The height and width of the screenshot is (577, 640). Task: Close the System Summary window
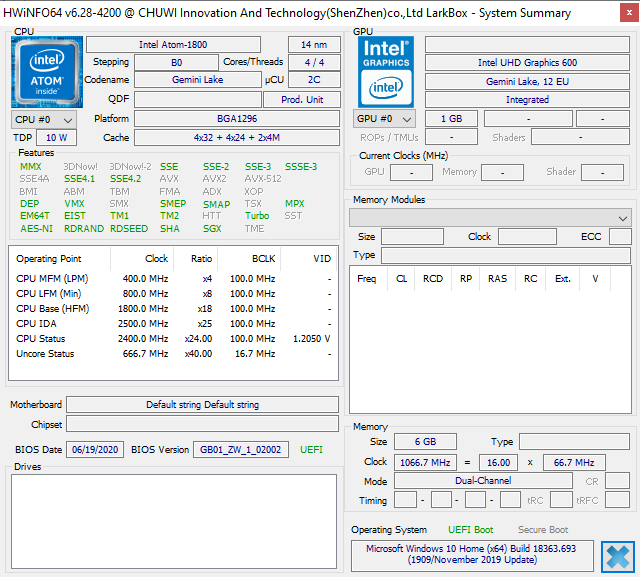coord(629,13)
